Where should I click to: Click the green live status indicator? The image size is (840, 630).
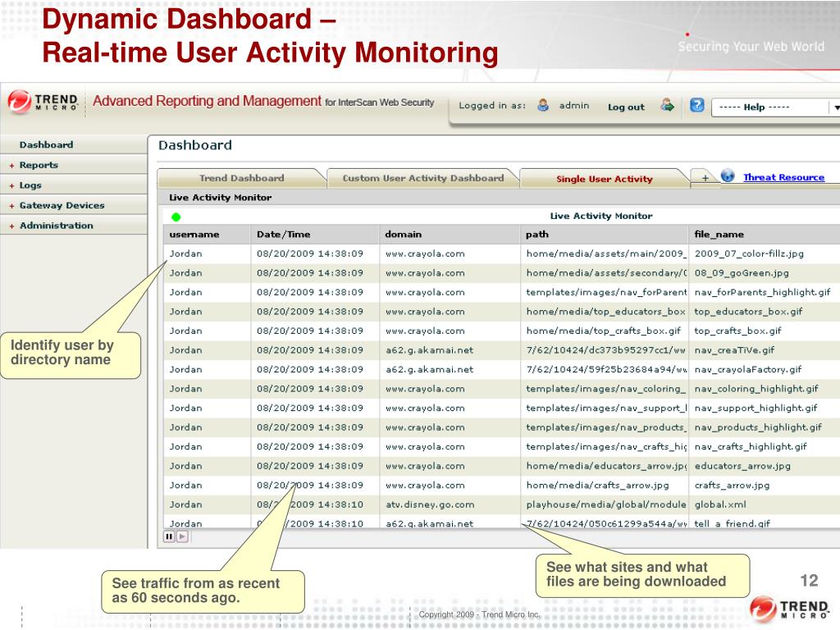pyautogui.click(x=176, y=217)
